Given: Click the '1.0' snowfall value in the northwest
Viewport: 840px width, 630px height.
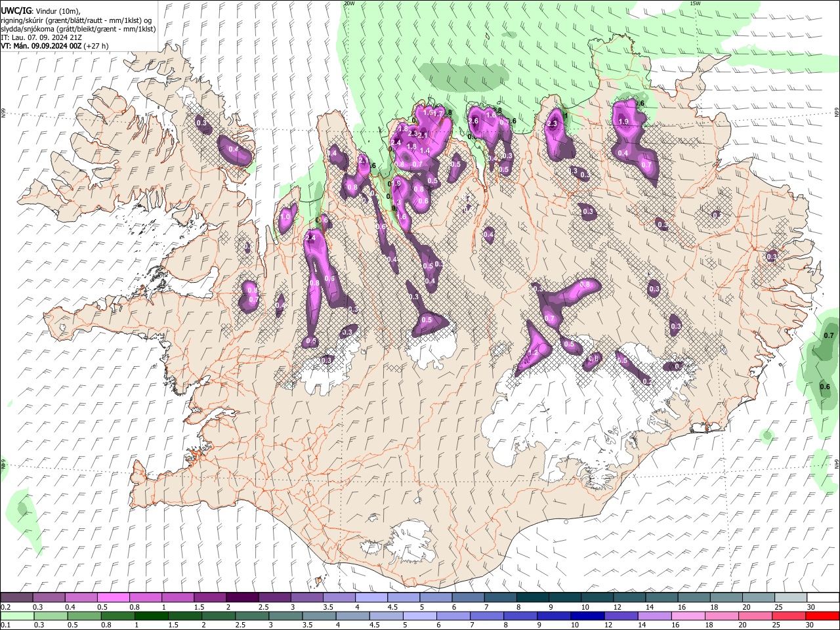Looking at the screenshot, I should [285, 217].
